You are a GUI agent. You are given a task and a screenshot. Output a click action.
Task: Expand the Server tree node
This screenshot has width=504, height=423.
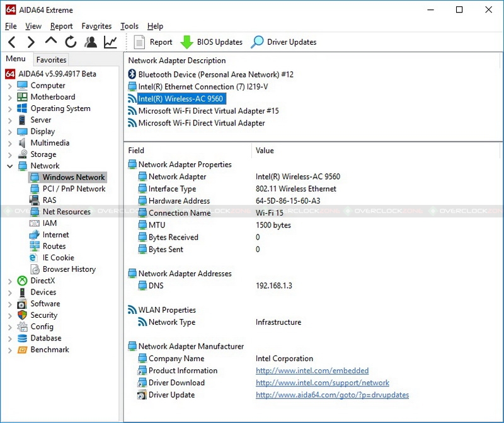pyautogui.click(x=10, y=120)
